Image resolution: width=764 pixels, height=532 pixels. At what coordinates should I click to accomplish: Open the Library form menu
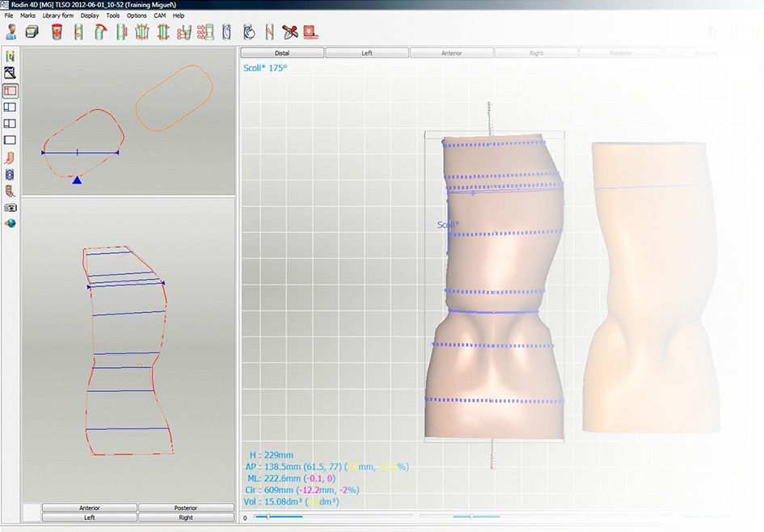click(58, 15)
